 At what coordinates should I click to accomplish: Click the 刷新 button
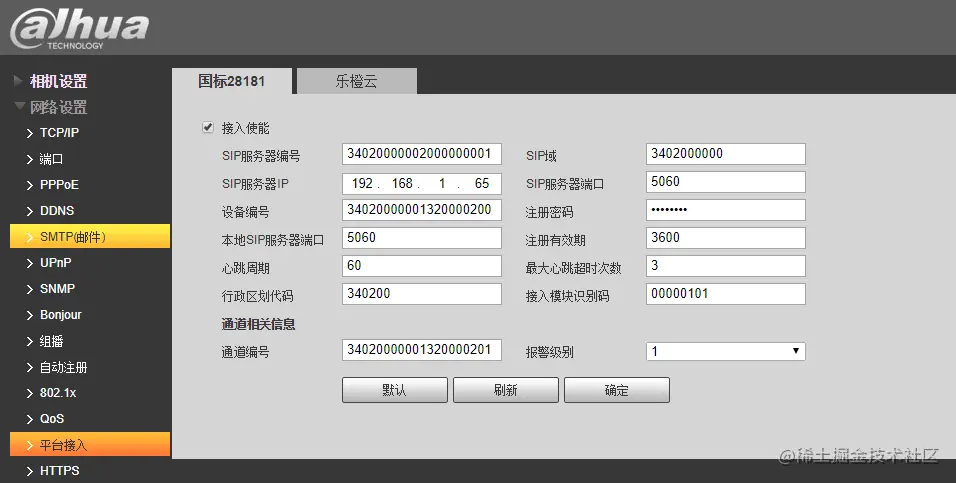[x=505, y=390]
